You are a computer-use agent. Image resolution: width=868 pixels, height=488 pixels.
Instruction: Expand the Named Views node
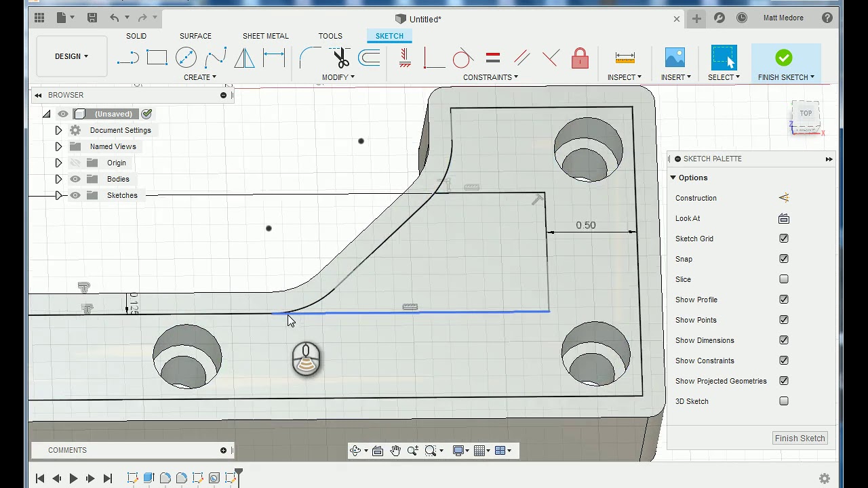tap(58, 146)
